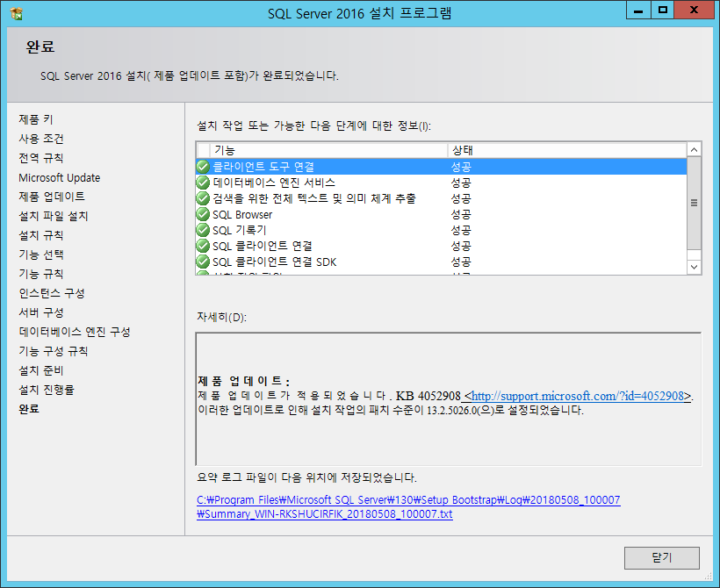
Task: Click the 기능 column header
Action: click(328, 150)
